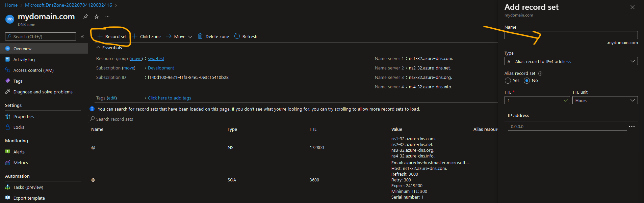
Task: Click the trash icon for Delete zone
Action: (200, 36)
